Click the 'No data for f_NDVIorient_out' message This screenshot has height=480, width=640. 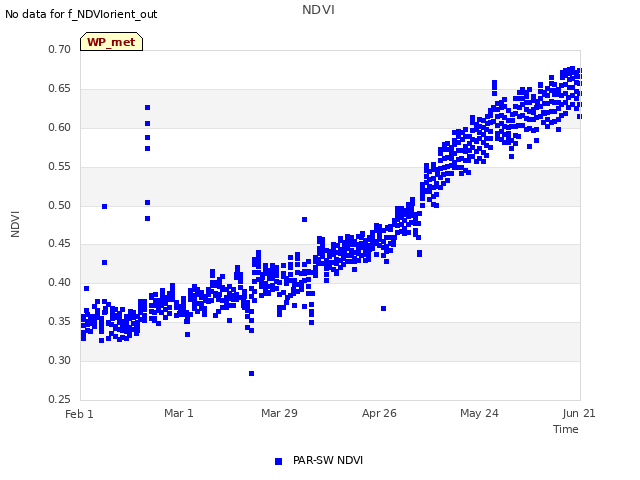point(81,14)
